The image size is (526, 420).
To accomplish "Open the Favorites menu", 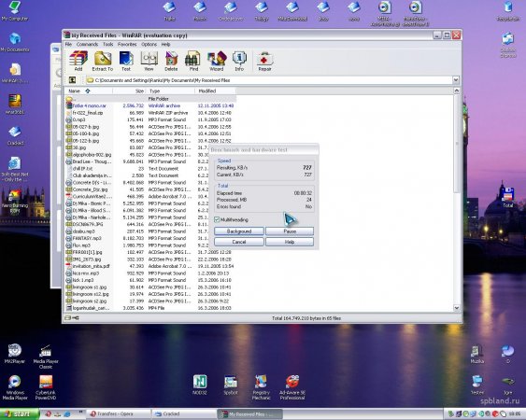I will [127, 44].
